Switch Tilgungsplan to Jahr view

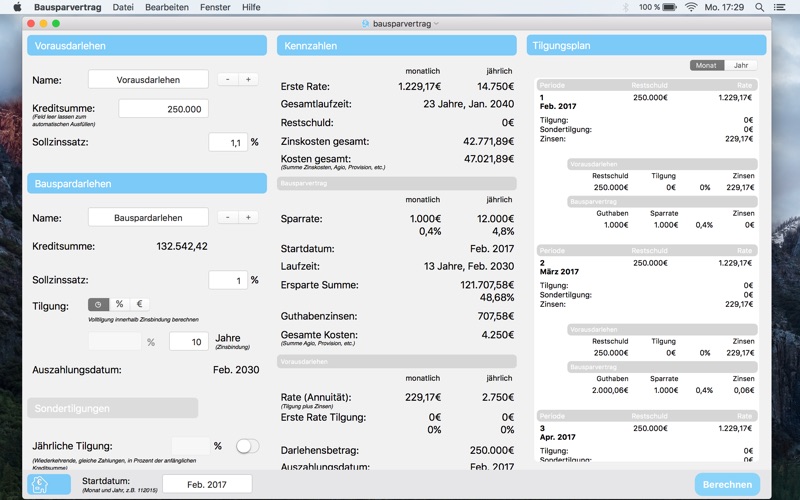pos(740,65)
